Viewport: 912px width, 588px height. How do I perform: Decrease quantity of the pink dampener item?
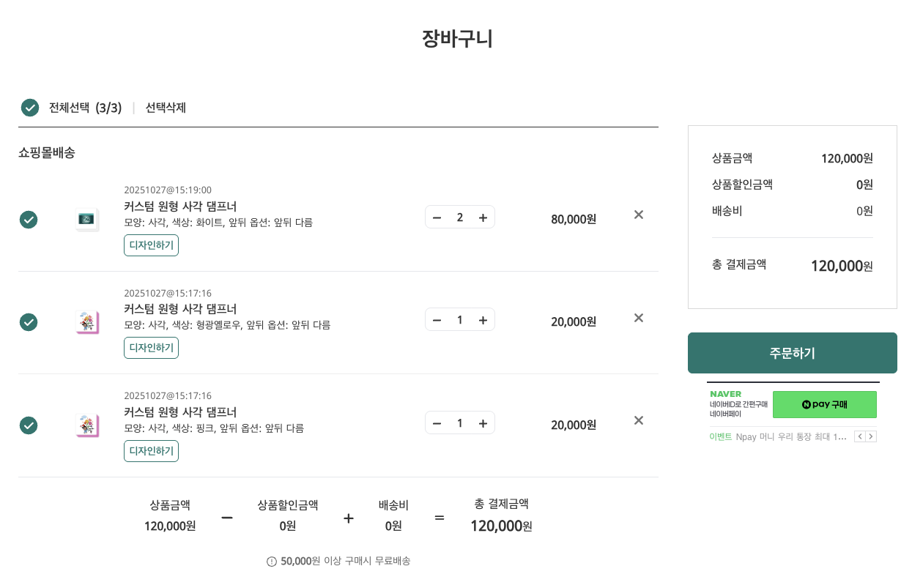[x=437, y=423]
